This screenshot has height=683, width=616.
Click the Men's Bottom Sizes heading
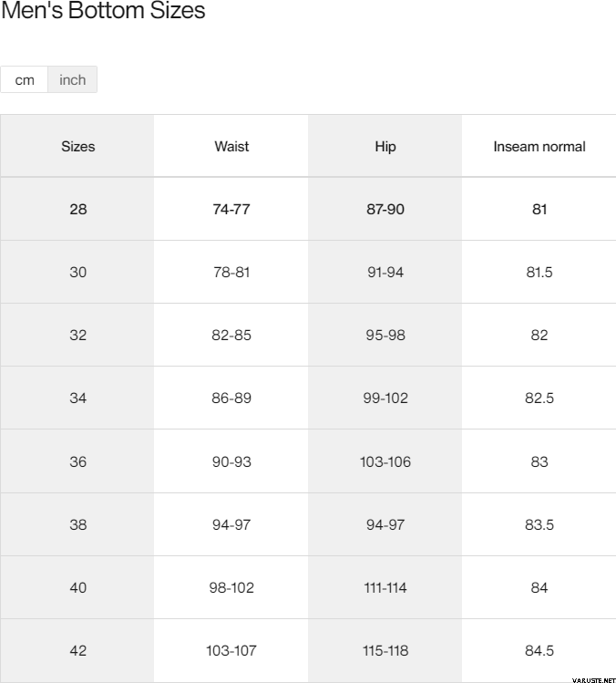click(103, 12)
